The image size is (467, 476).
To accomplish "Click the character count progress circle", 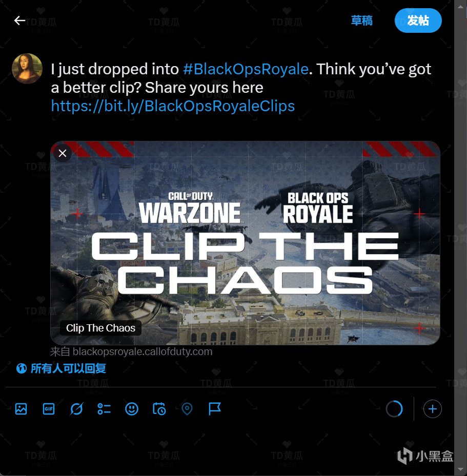I will pos(394,409).
